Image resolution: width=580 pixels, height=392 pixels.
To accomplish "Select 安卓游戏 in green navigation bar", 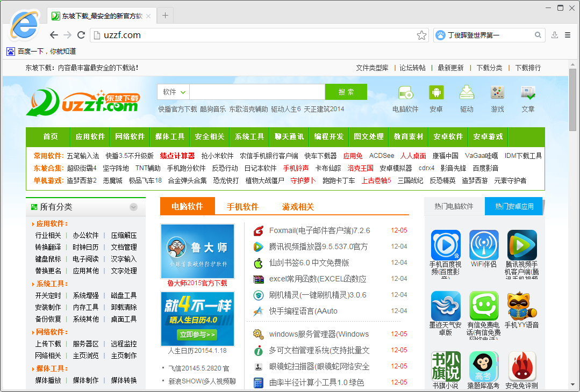I will 488,137.
